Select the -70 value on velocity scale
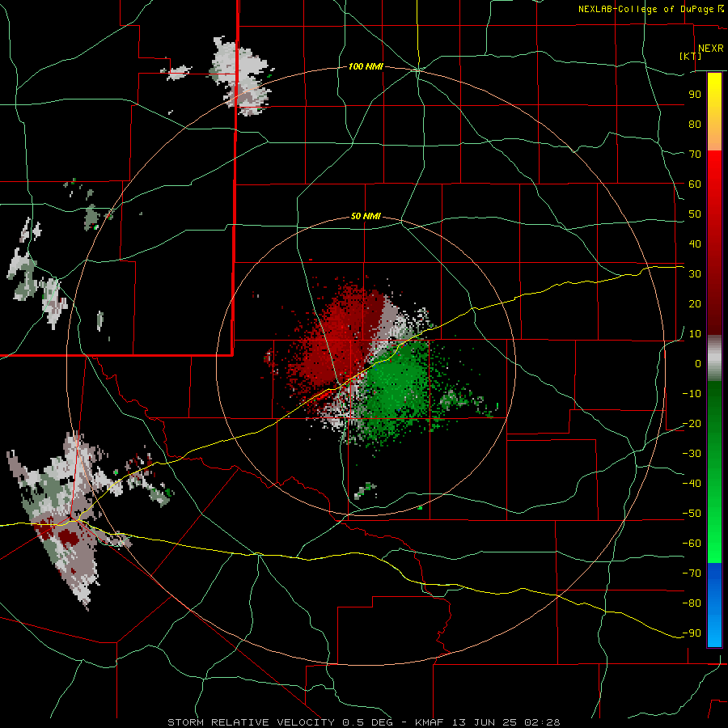The height and width of the screenshot is (728, 728). pos(692,574)
